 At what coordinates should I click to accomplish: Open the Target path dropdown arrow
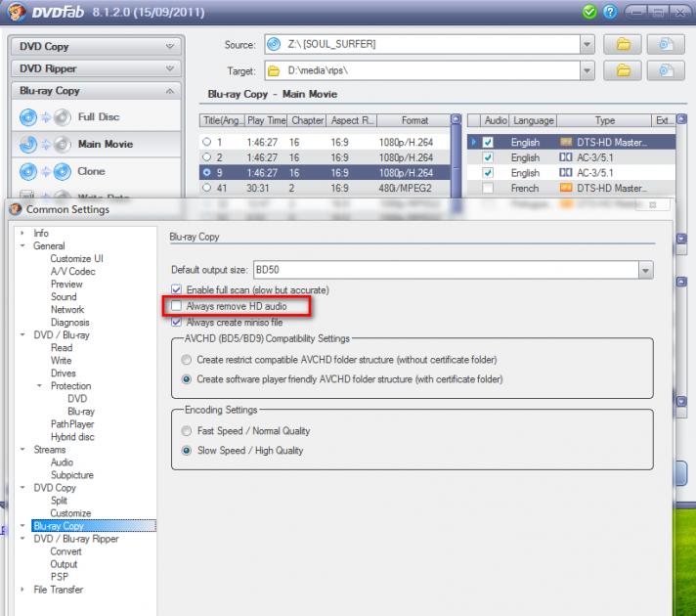587,70
